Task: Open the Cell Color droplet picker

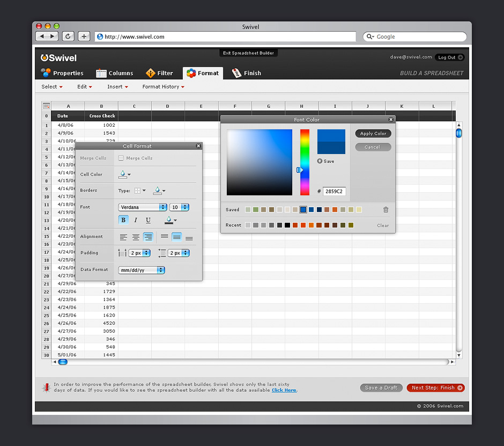Action: [124, 174]
